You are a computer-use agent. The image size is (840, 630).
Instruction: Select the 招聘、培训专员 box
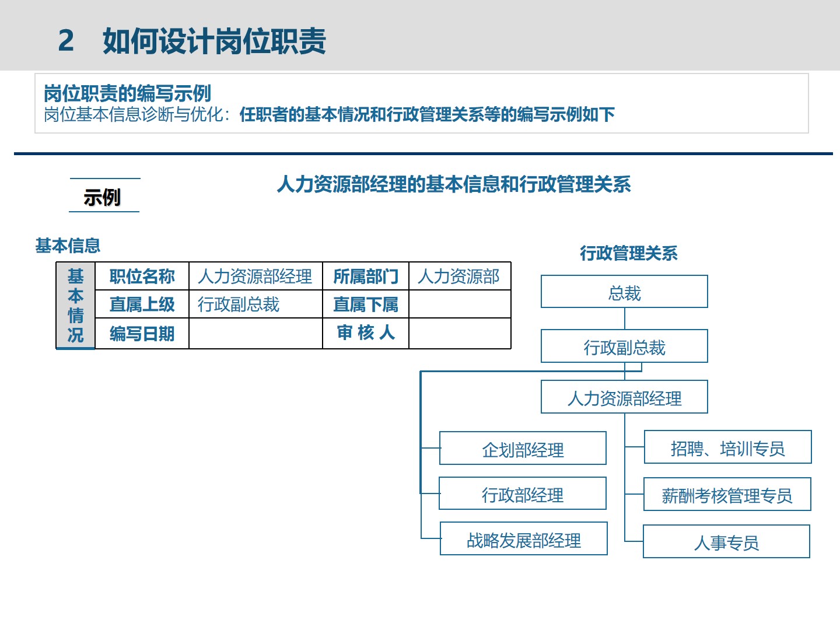coord(728,447)
